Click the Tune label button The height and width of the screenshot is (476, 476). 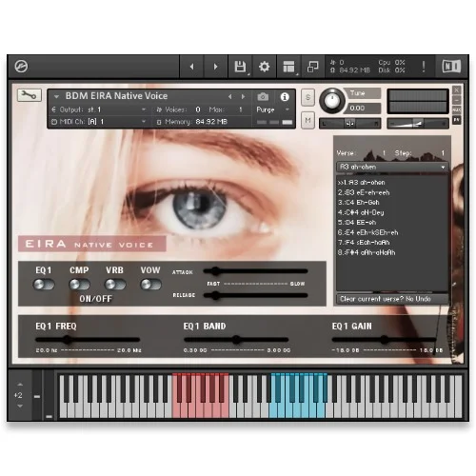[363, 93]
